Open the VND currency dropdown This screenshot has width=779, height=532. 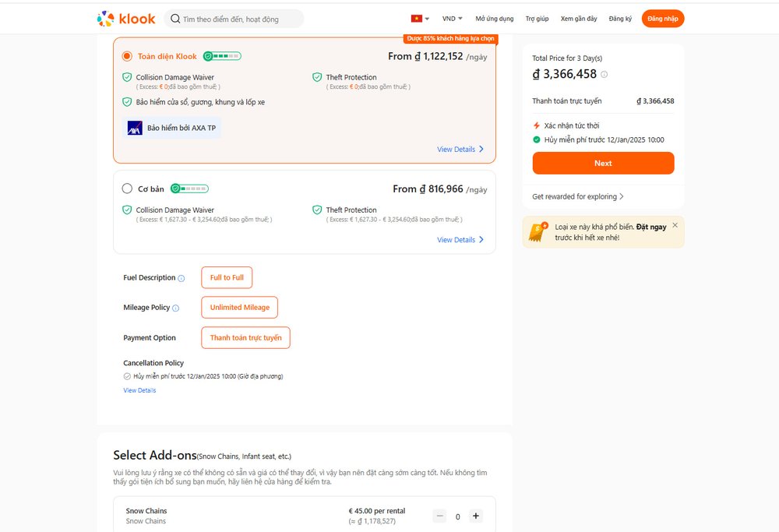[450, 17]
